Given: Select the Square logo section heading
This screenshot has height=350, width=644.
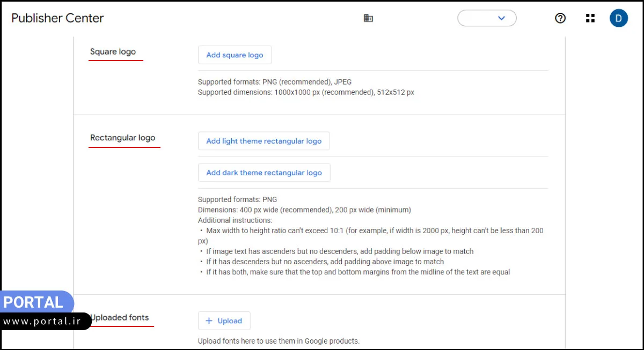Looking at the screenshot, I should 113,52.
